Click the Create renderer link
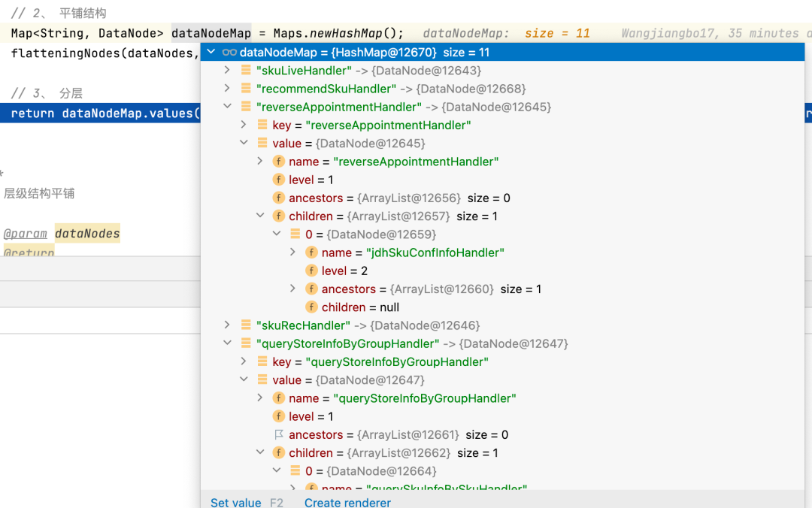The width and height of the screenshot is (812, 508). click(347, 502)
